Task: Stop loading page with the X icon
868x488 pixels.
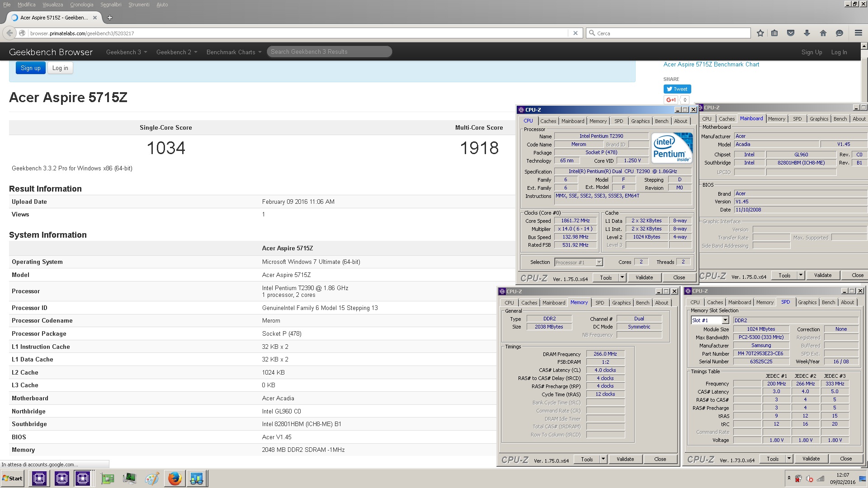Action: pos(575,33)
